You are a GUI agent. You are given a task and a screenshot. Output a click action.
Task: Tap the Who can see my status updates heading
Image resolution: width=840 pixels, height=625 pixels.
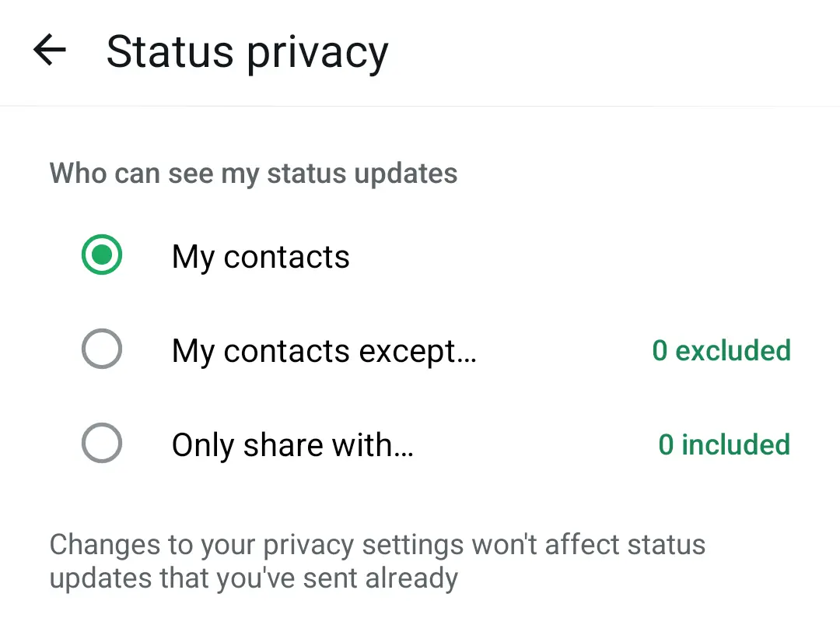(253, 173)
